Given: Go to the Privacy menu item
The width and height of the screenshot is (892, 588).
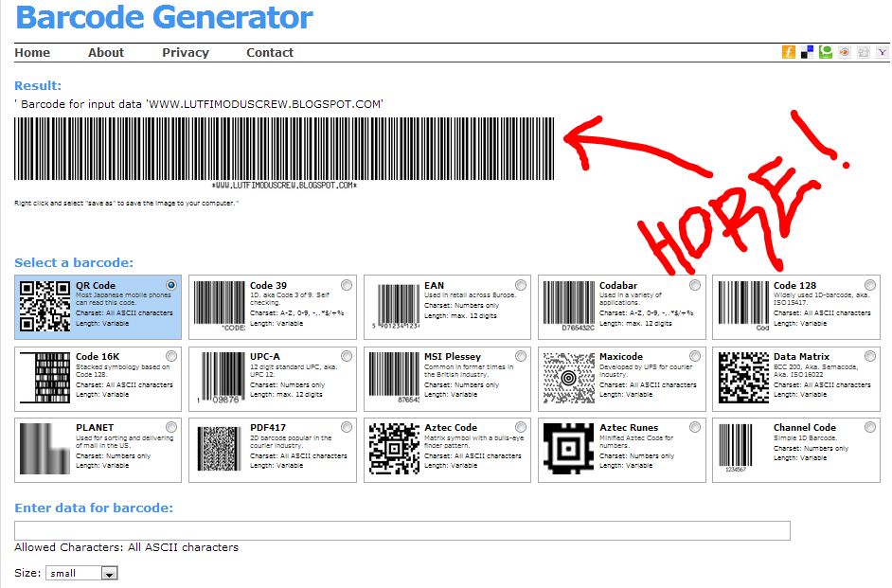Looking at the screenshot, I should (185, 53).
